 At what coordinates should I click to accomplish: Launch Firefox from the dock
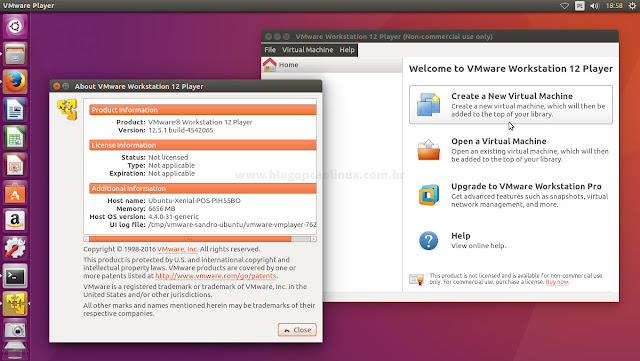tap(15, 82)
